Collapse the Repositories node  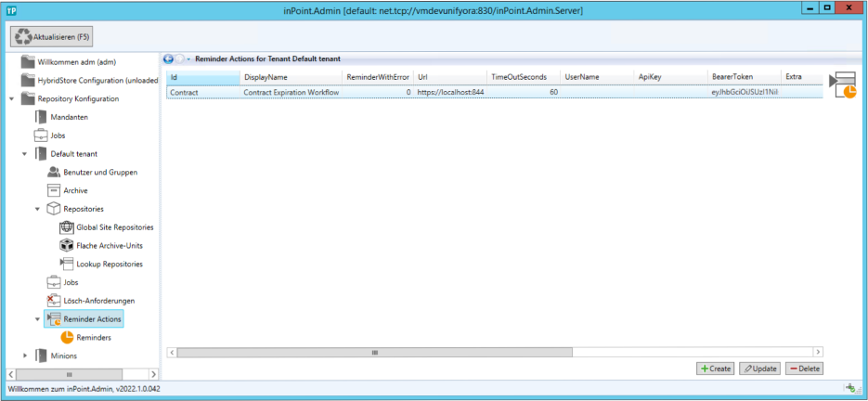click(38, 210)
